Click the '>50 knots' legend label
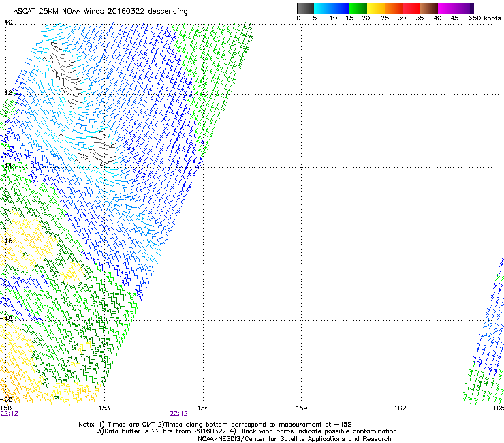Viewport: 504px width, 443px height. click(484, 18)
